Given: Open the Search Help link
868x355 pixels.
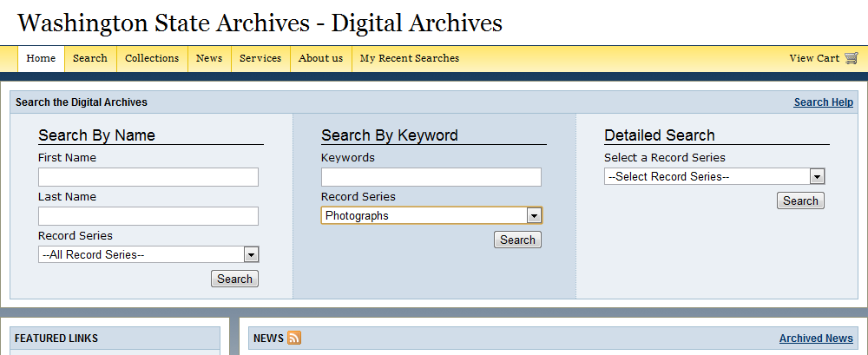Looking at the screenshot, I should (x=823, y=102).
